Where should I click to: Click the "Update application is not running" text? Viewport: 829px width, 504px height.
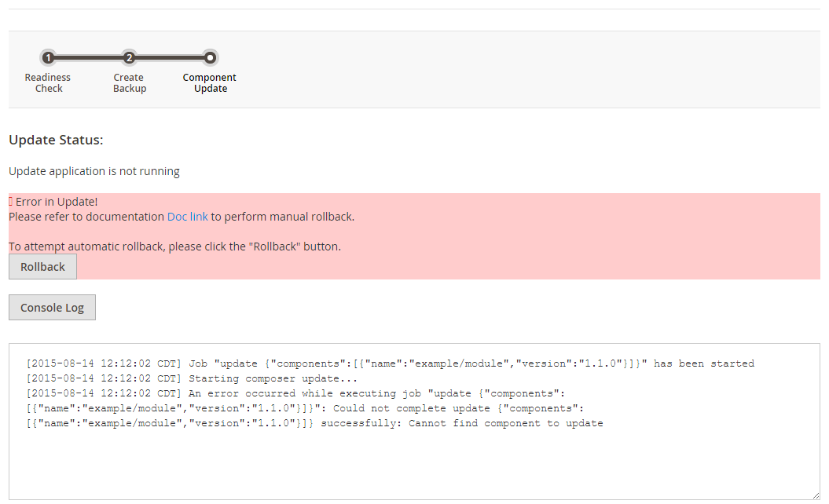(x=94, y=171)
